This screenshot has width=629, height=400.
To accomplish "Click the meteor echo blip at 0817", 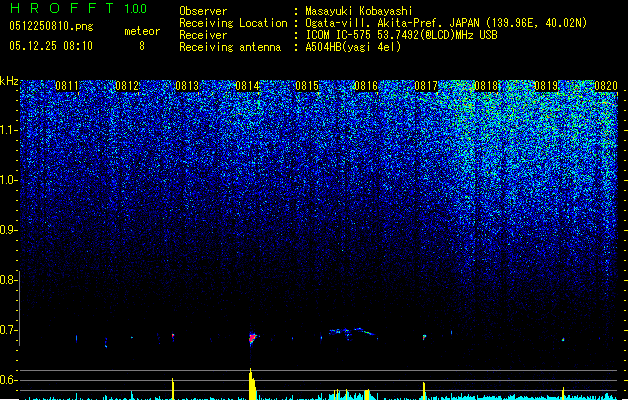I will click(424, 337).
